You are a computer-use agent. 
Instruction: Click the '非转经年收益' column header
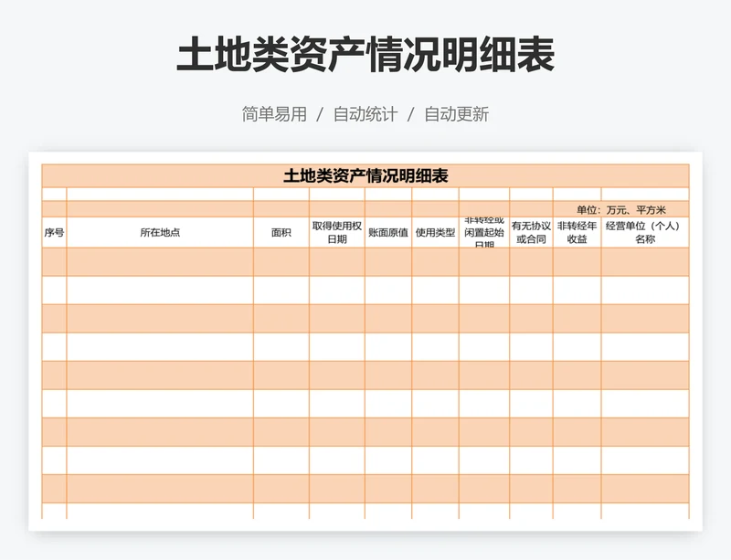pos(577,232)
